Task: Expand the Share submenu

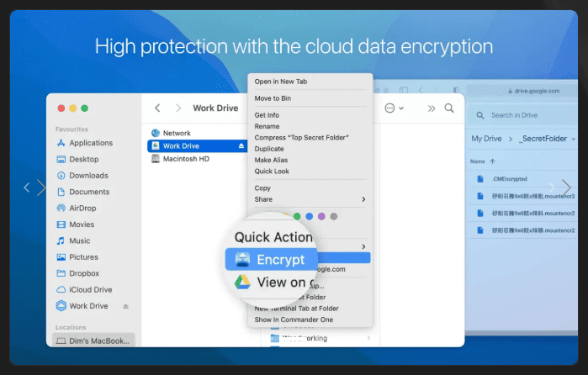Action: (x=310, y=199)
